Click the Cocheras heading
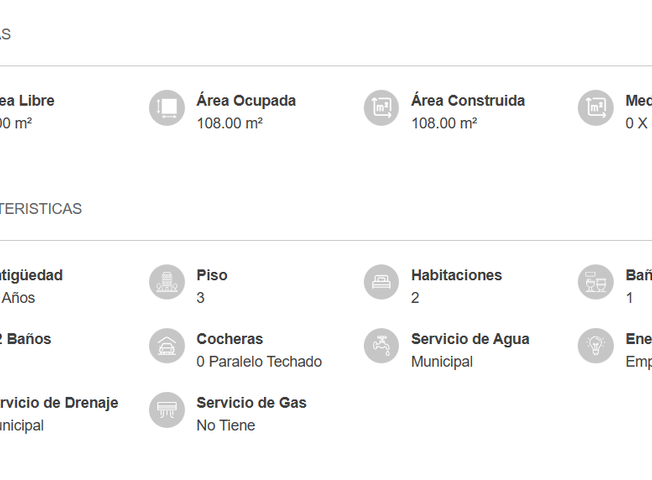This screenshot has width=652, height=480. pos(230,339)
